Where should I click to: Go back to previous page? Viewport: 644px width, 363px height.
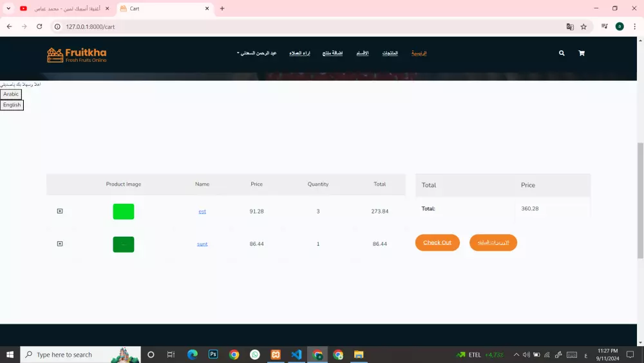9,26
